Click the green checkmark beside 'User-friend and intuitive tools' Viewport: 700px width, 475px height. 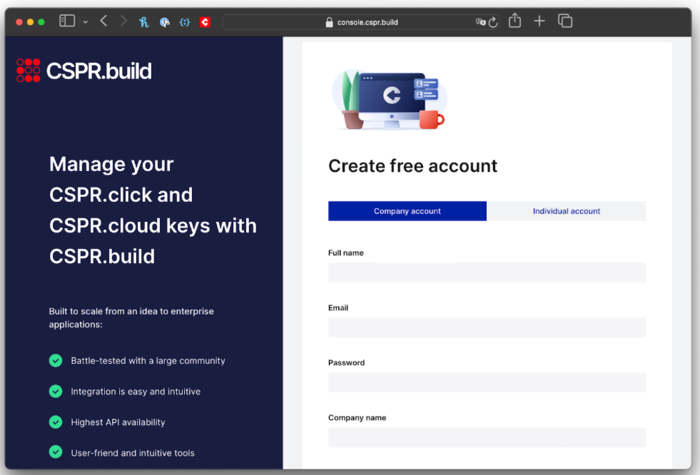click(56, 452)
